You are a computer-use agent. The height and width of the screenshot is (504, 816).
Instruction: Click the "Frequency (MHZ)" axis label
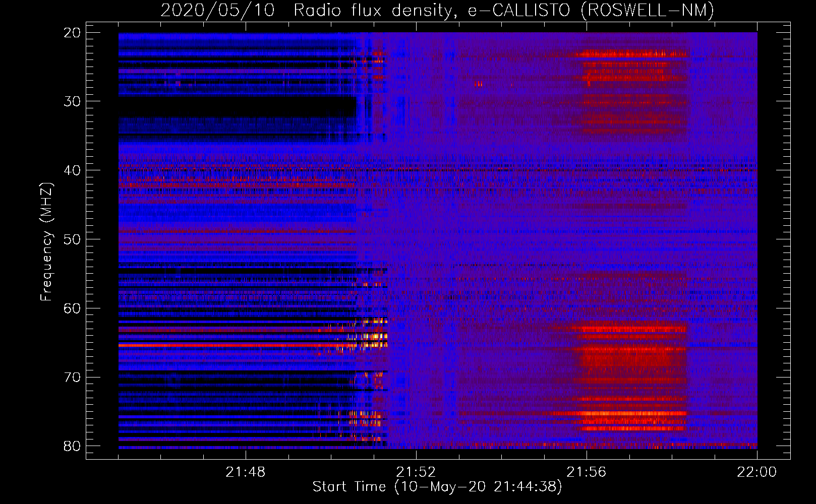point(46,242)
